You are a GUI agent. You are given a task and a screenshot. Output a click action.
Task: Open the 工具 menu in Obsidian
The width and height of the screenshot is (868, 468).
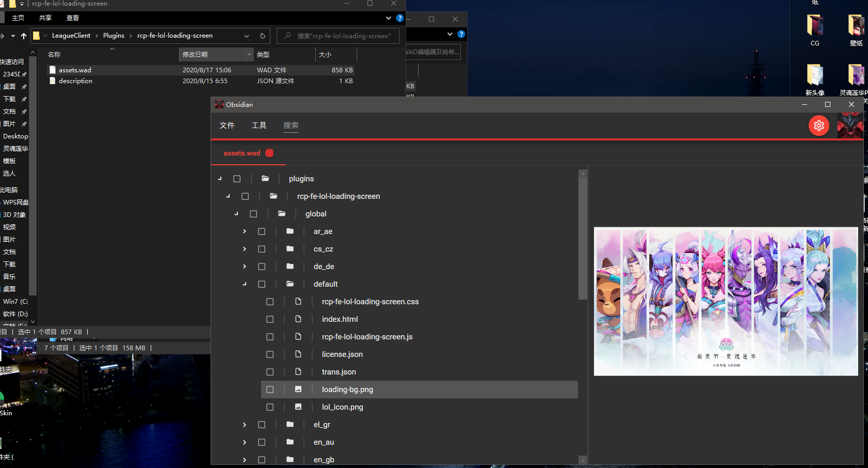coord(259,126)
